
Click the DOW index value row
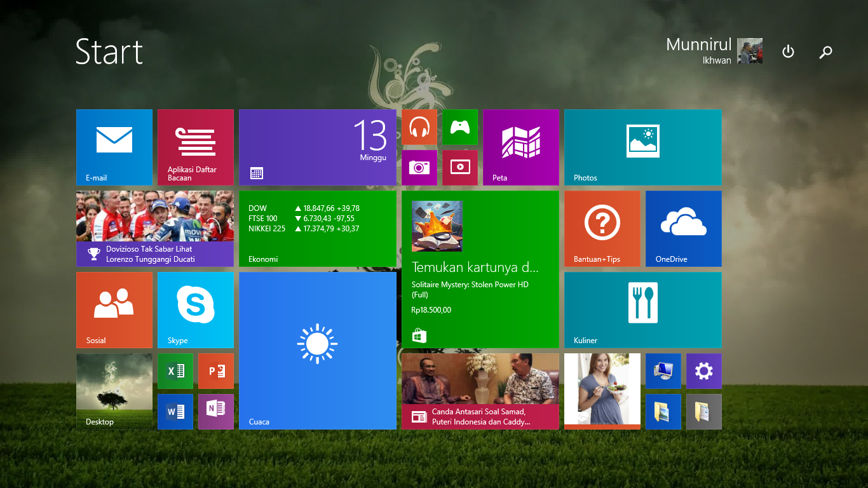(304, 208)
